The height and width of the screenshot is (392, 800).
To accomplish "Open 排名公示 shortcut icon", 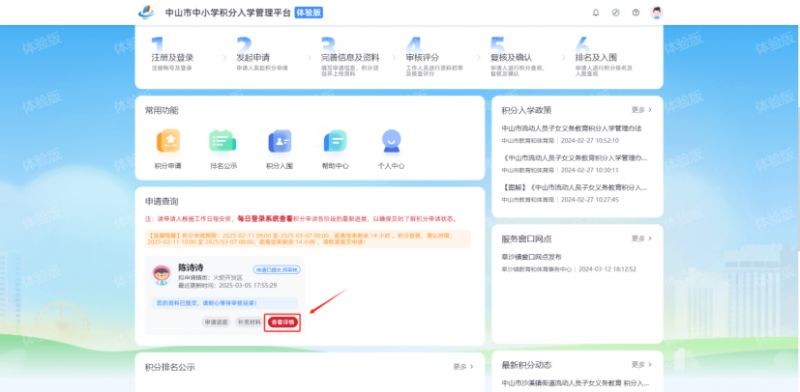I will [223, 141].
